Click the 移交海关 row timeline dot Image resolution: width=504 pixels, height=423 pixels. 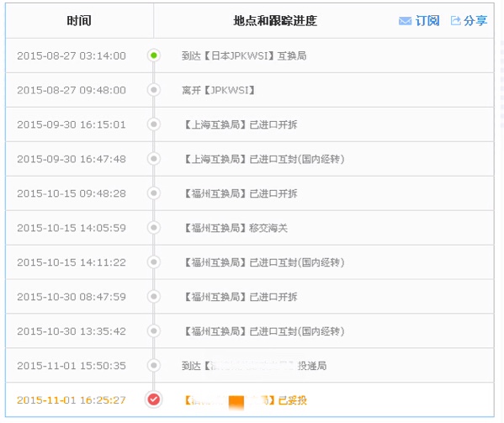tap(154, 227)
